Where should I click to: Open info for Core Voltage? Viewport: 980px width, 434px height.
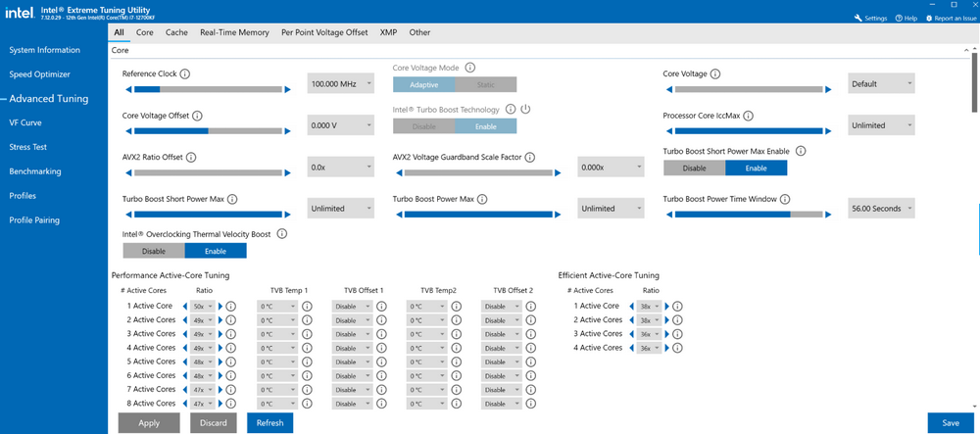[715, 73]
